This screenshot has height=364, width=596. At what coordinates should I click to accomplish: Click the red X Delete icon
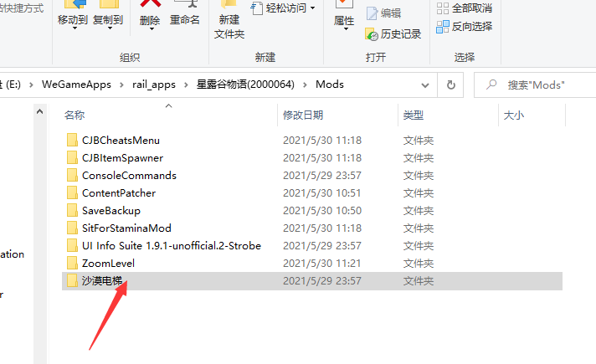pos(149,4)
